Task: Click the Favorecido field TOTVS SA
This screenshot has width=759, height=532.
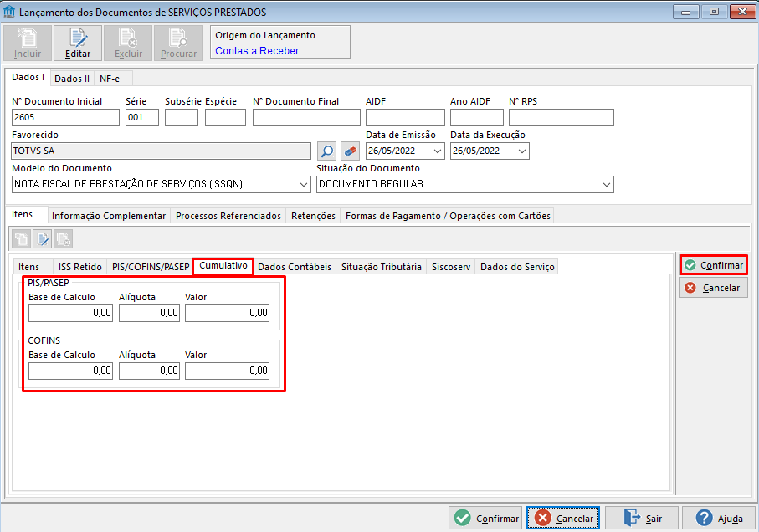Action: point(161,151)
